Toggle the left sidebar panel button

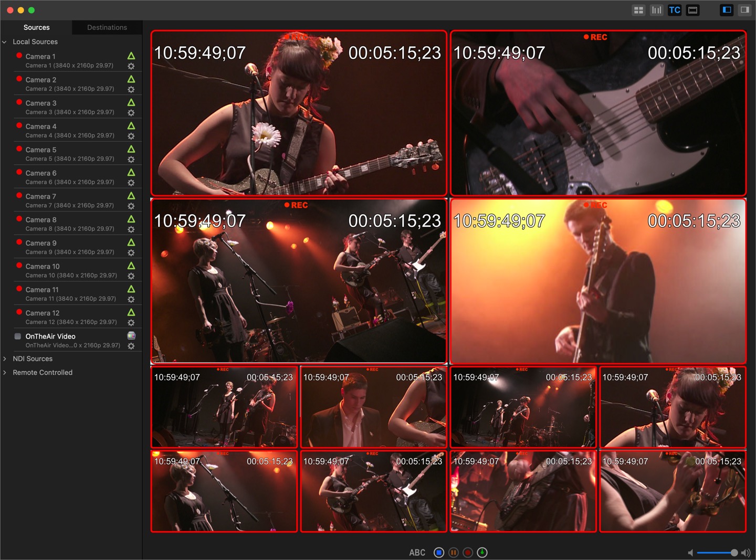727,10
